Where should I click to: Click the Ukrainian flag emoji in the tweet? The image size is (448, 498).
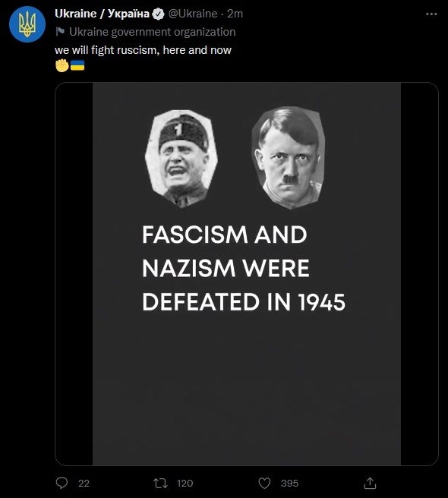(x=77, y=65)
